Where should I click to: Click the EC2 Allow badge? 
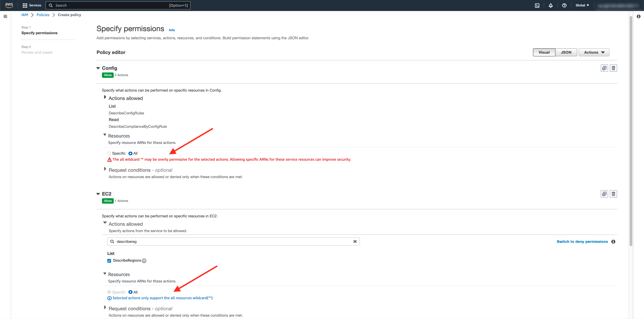click(108, 201)
